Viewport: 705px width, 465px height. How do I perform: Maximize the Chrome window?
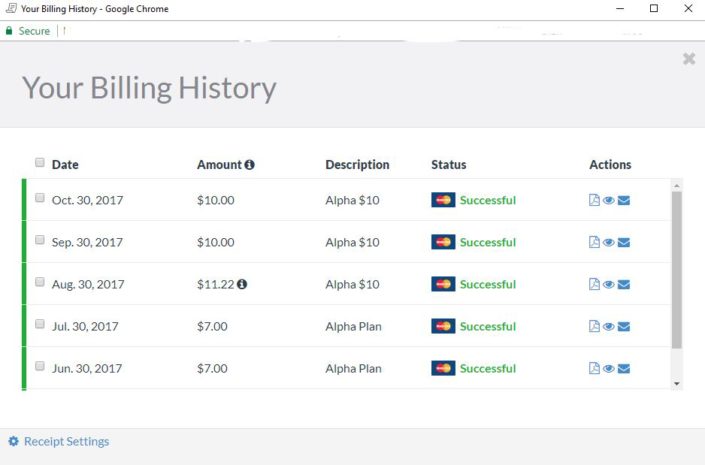click(x=654, y=9)
